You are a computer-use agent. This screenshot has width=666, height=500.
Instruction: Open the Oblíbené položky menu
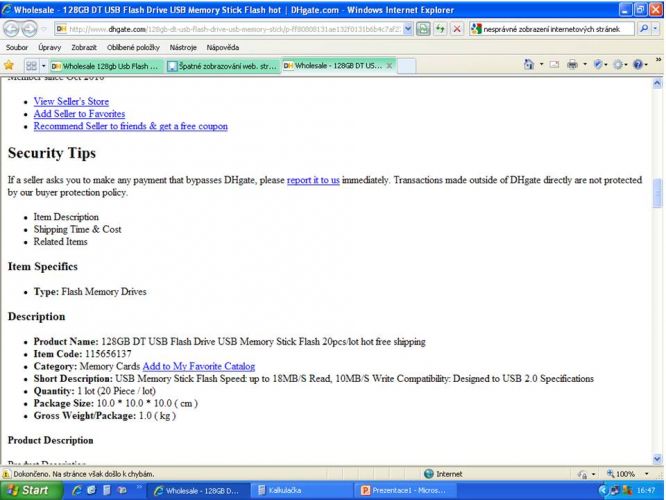tap(133, 47)
